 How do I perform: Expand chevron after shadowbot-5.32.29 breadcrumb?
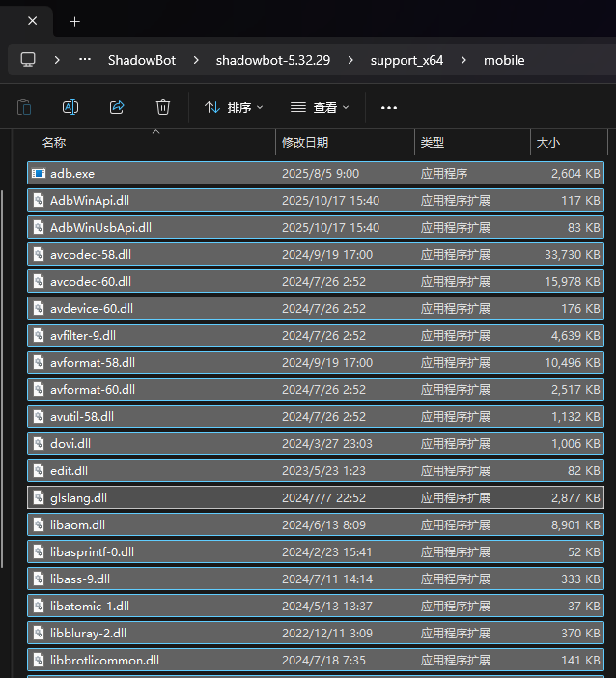pos(350,60)
